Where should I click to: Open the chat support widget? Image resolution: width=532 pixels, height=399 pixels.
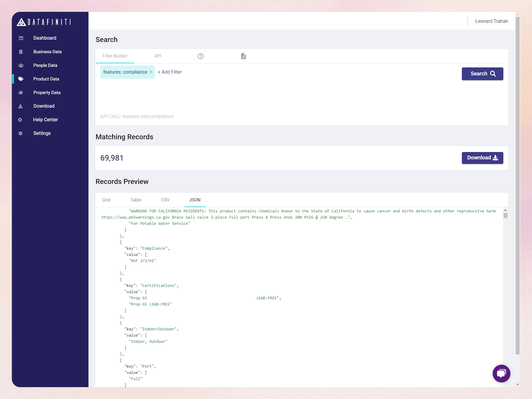click(x=502, y=374)
